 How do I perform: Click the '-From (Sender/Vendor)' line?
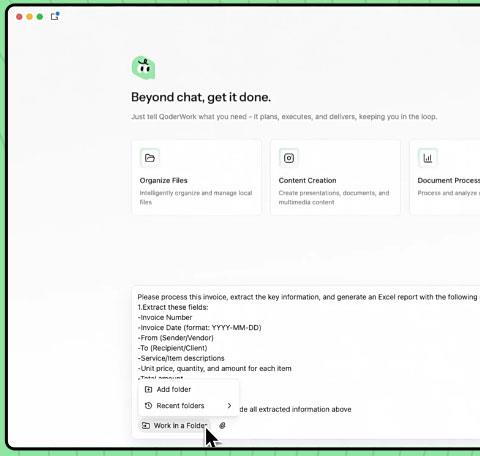point(175,338)
